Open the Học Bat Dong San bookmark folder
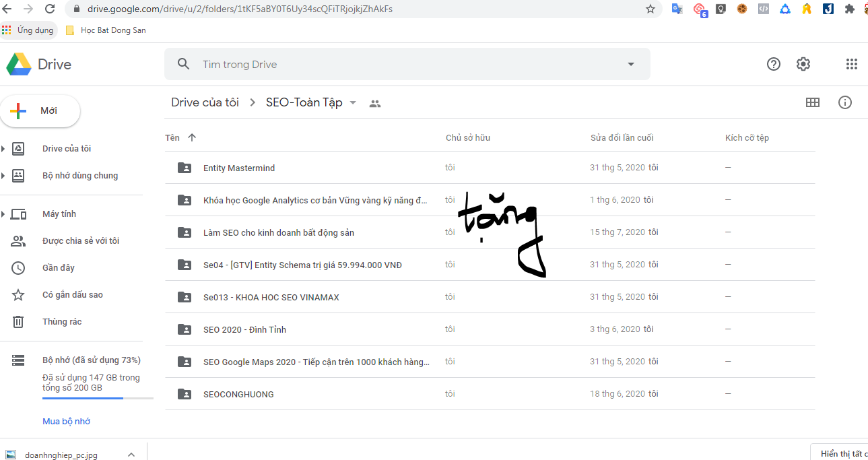The image size is (868, 460). (106, 30)
